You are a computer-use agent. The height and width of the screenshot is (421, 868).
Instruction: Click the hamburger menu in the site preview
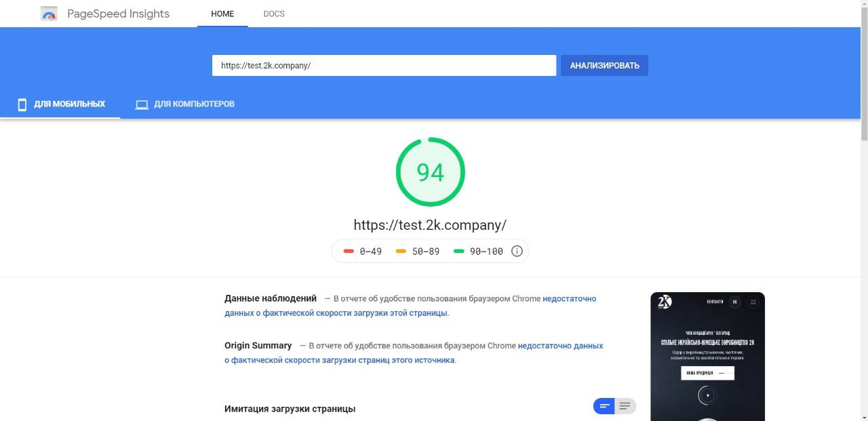(x=753, y=302)
